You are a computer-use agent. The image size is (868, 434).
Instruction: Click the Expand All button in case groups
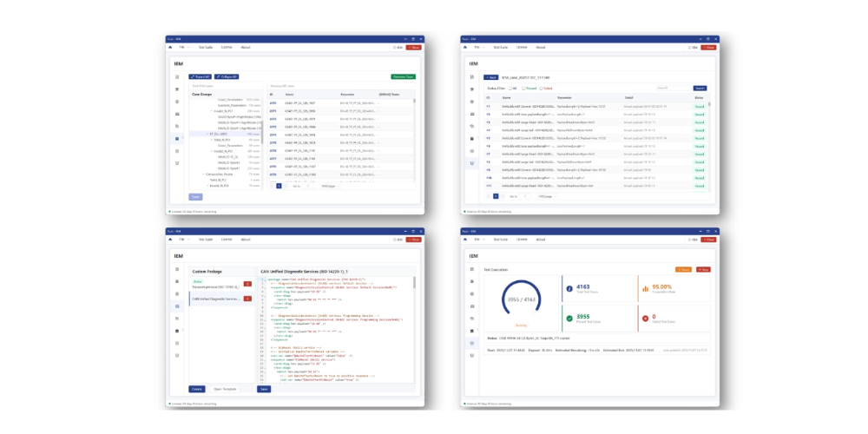pyautogui.click(x=200, y=76)
